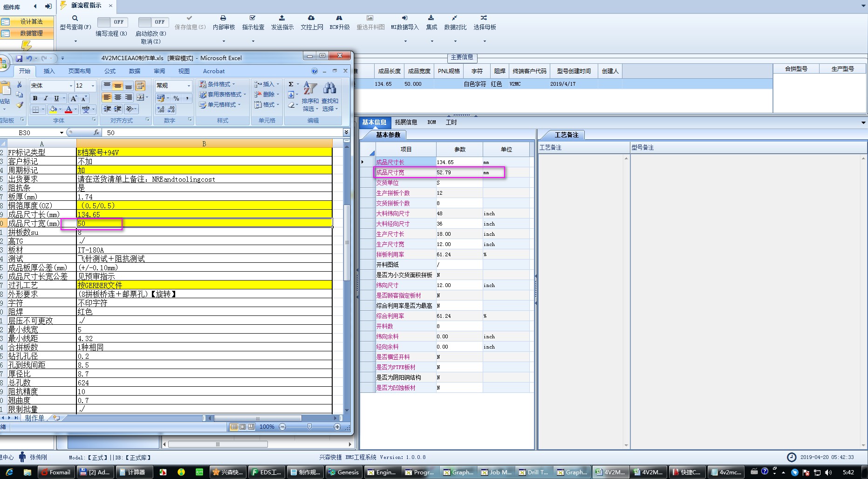This screenshot has width=868, height=479.
Task: Open the Excel font name dropdown
Action: pyautogui.click(x=71, y=86)
